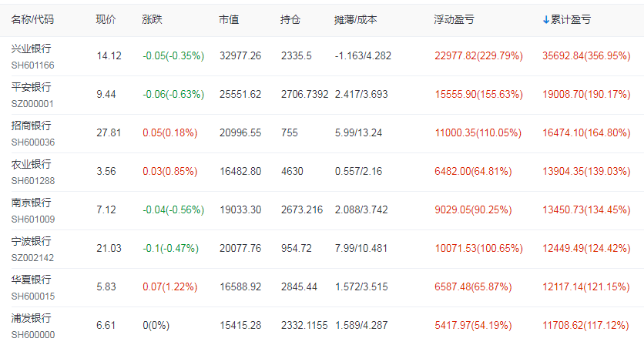Click change 0.03(0.85%) value
Viewport: 644px width, 345px height.
click(170, 171)
